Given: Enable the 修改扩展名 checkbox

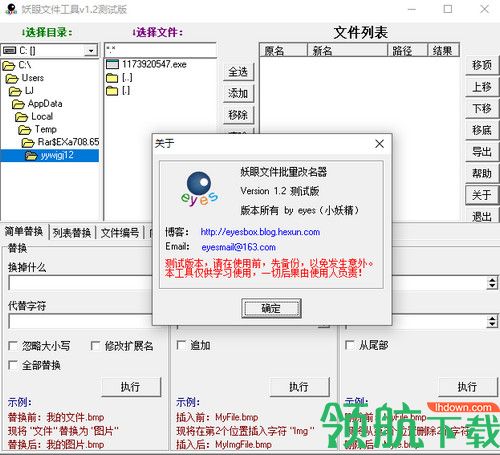Looking at the screenshot, I should coord(95,346).
